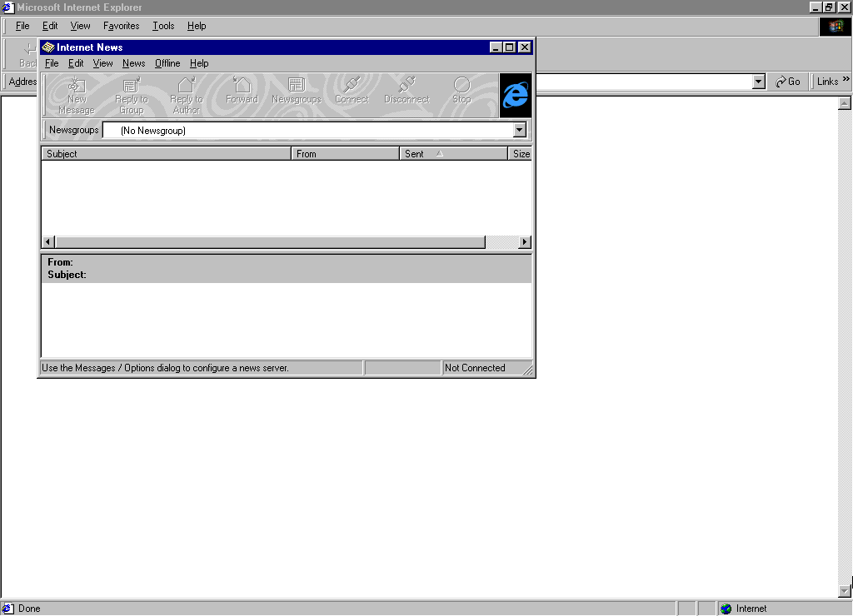The width and height of the screenshot is (853, 616).
Task: Click the page icon next to Done
Action: tap(8, 609)
